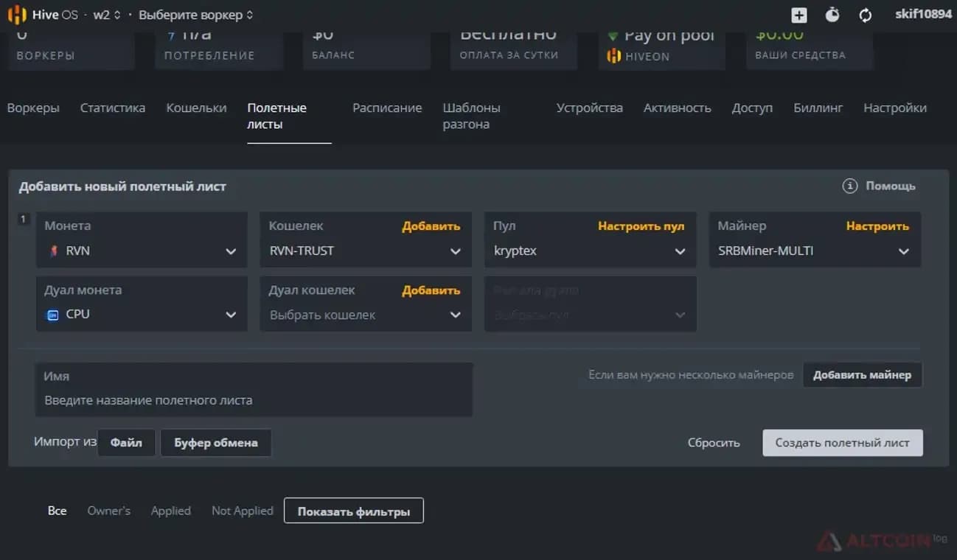Click the Сбросить button
Image resolution: width=957 pixels, height=560 pixels.
714,443
